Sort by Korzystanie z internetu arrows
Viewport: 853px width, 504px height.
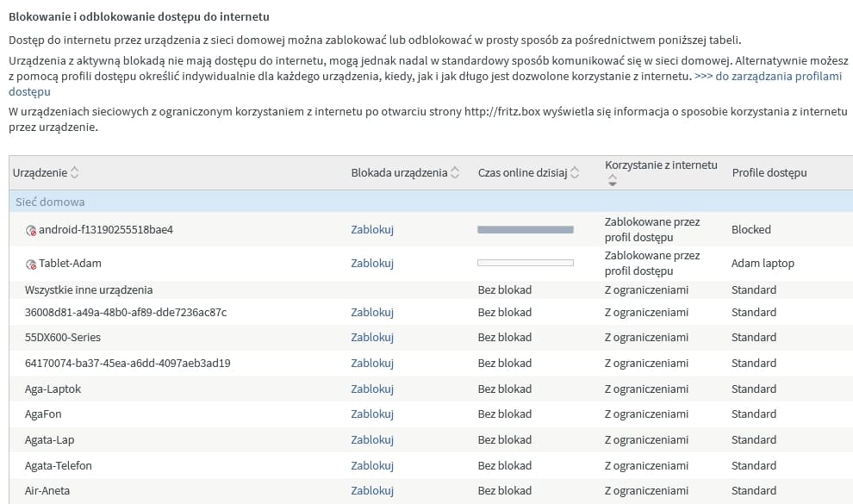tap(613, 181)
